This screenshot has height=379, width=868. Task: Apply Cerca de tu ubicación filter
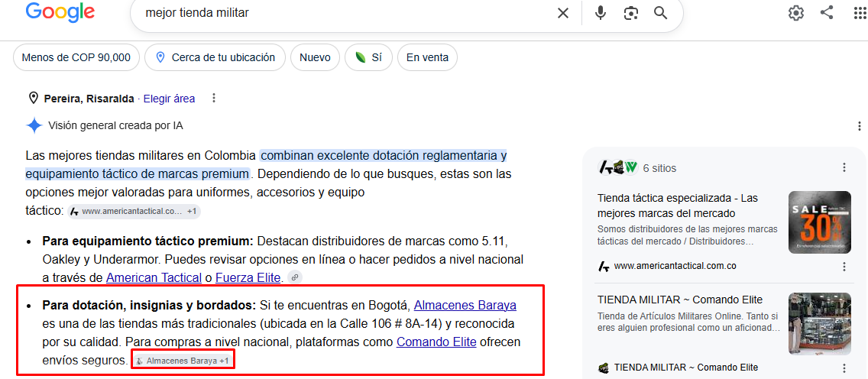tap(215, 57)
